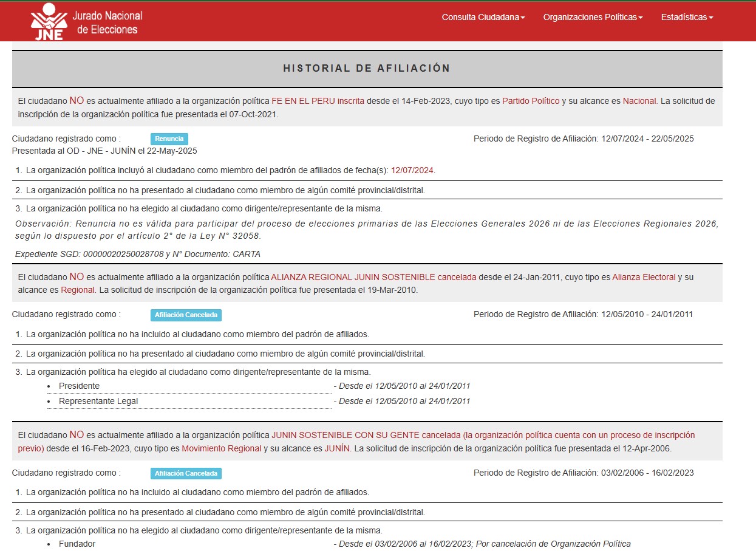Click the Nacional scope text
Screen dimensions: 756x551
coord(640,101)
